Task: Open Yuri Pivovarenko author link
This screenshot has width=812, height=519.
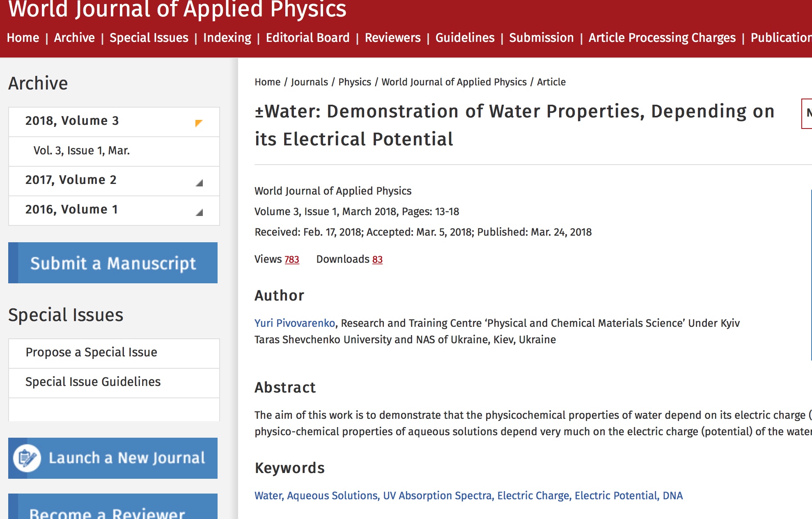Action: pos(295,323)
